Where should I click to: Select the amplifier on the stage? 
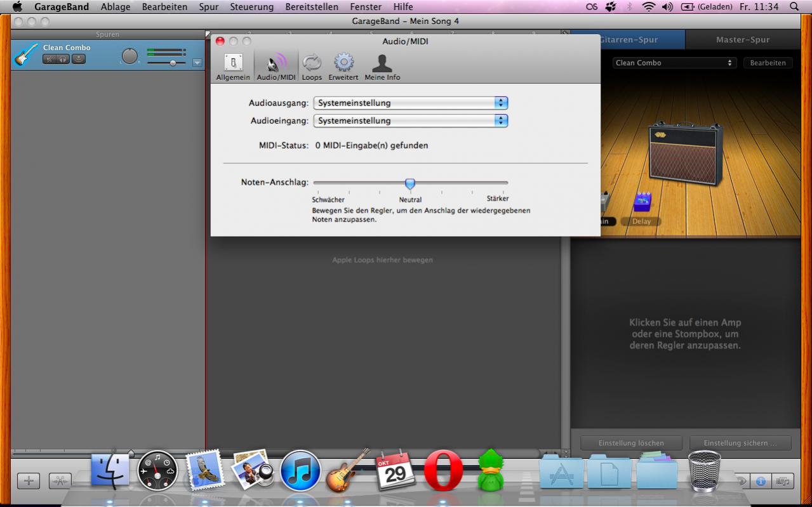[686, 154]
